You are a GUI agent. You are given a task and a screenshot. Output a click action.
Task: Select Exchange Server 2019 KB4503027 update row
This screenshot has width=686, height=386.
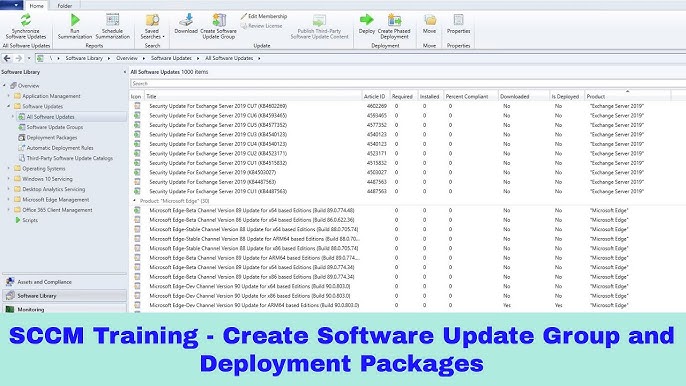(x=408, y=172)
